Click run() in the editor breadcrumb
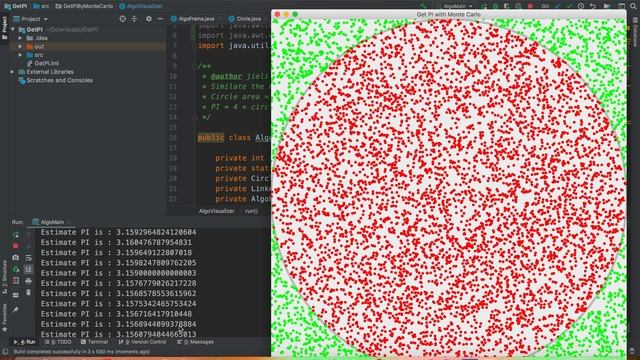The width and height of the screenshot is (640, 360). 251,211
